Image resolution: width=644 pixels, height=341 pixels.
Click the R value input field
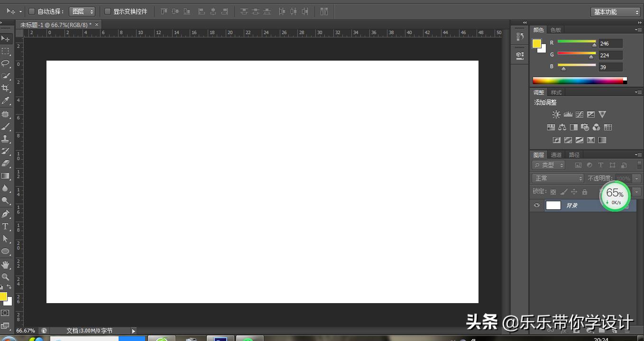tap(610, 44)
